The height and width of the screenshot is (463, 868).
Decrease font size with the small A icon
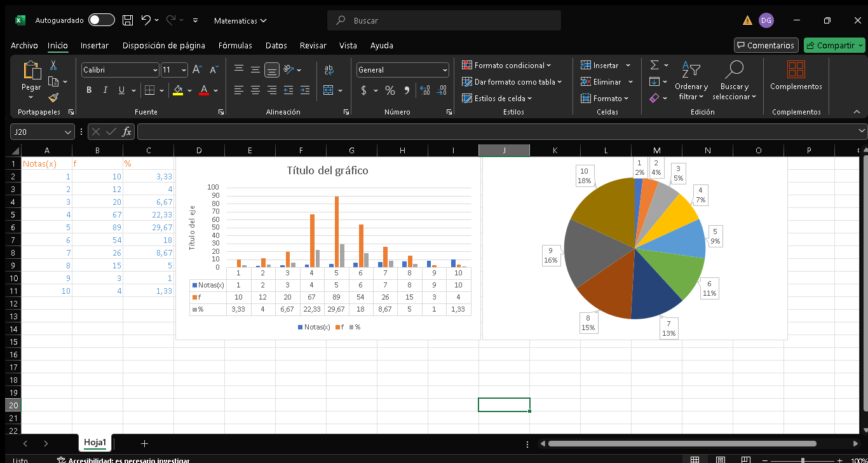pyautogui.click(x=214, y=70)
